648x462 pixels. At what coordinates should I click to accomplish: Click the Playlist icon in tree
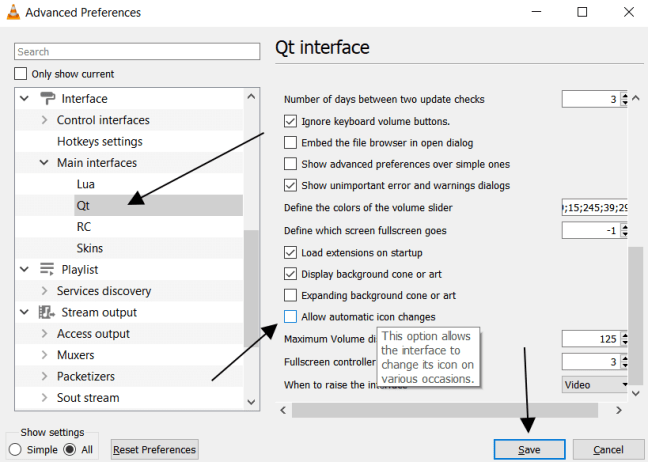click(47, 269)
